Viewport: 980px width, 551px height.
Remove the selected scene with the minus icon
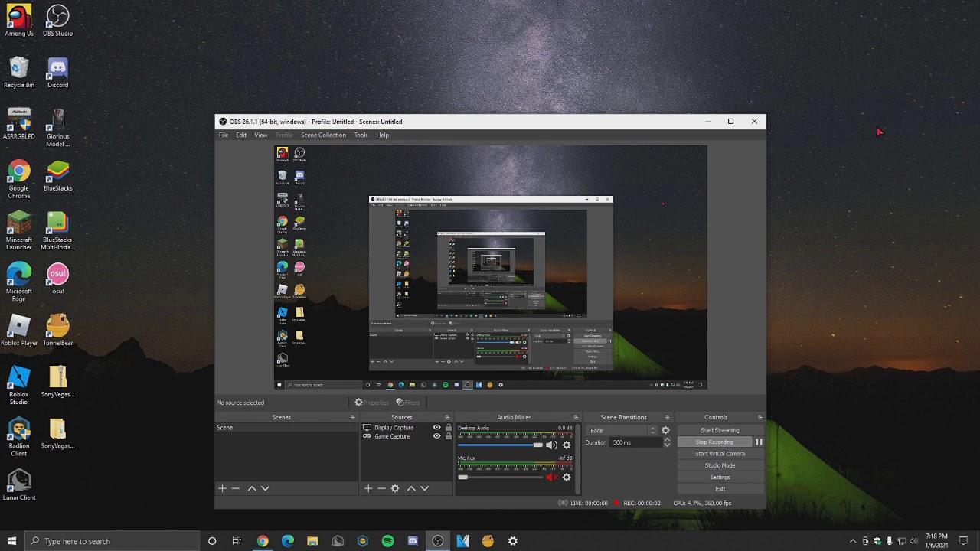236,488
